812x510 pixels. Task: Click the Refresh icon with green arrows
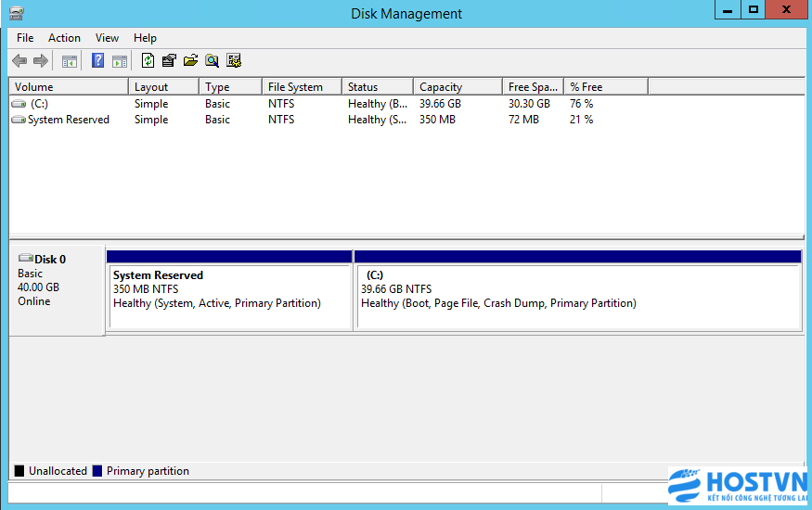click(x=148, y=60)
